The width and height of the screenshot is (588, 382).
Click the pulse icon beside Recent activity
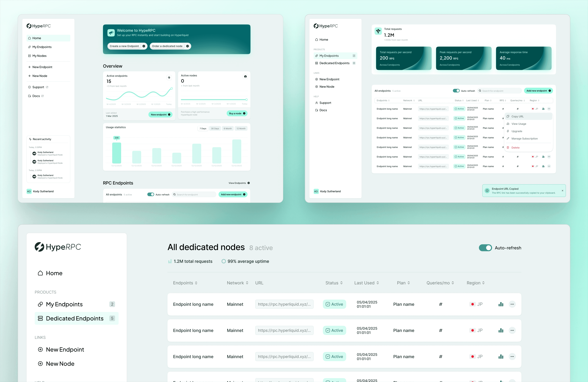(30, 139)
